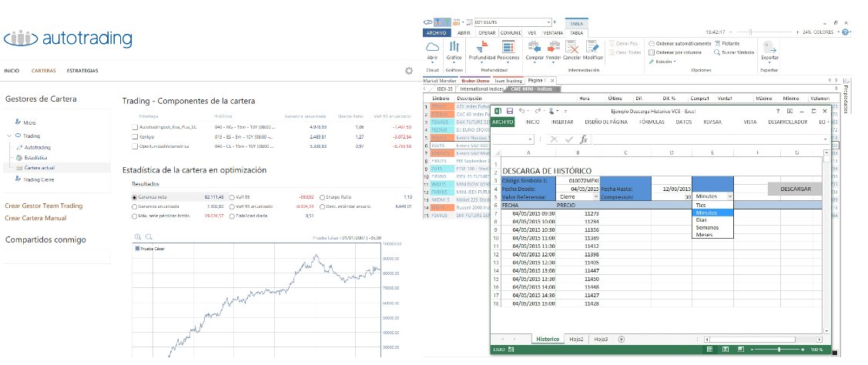Click the Comprar buy icon
The image size is (868, 365).
coord(535,48)
